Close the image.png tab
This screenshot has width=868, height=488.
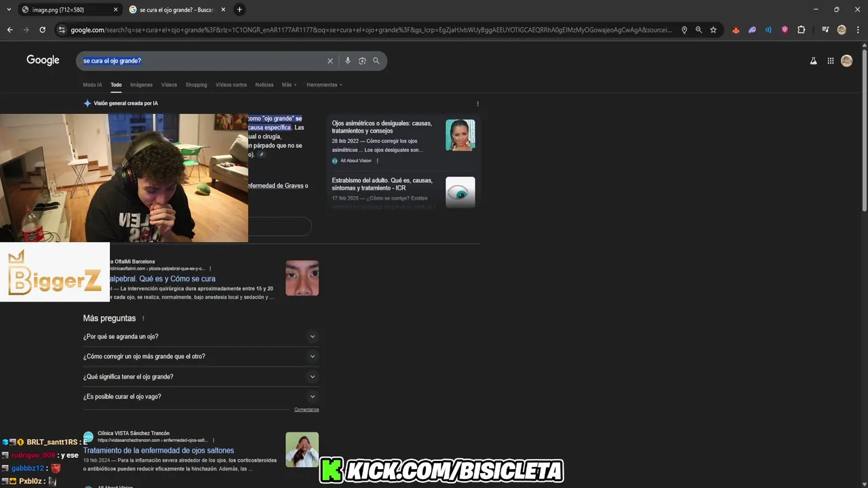coord(115,9)
